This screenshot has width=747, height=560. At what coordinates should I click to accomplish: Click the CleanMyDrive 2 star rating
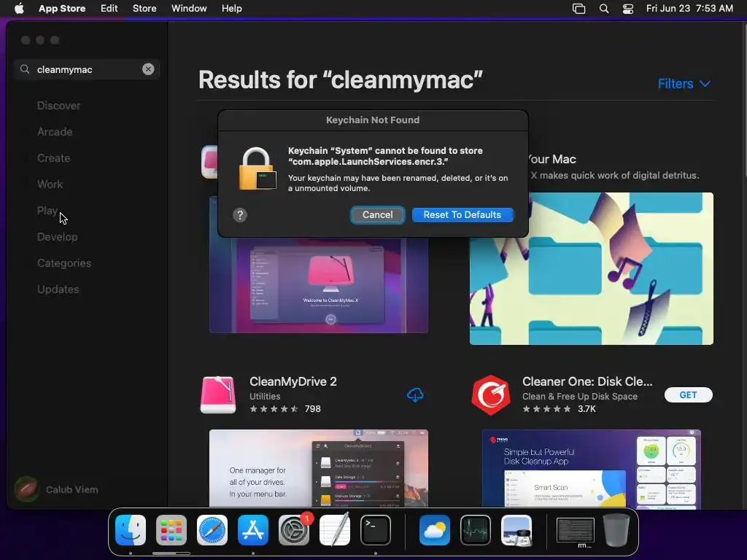pos(274,408)
